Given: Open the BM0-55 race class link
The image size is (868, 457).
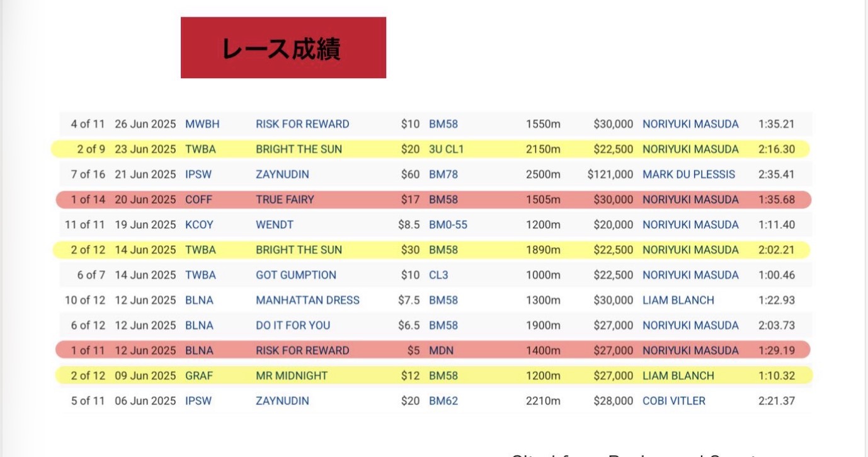Looking at the screenshot, I should [448, 225].
